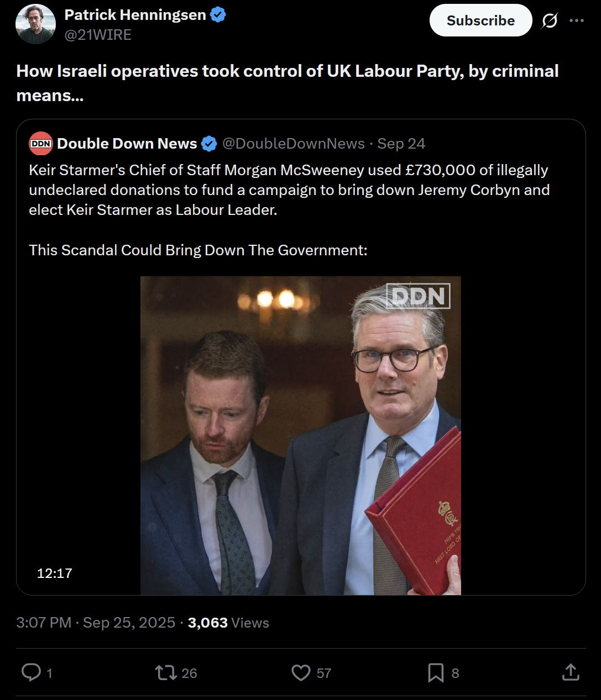Open the quoted post text about McSweeney

click(x=289, y=210)
